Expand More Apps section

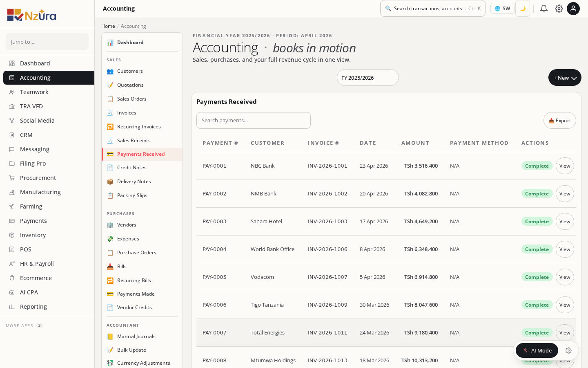point(24,325)
